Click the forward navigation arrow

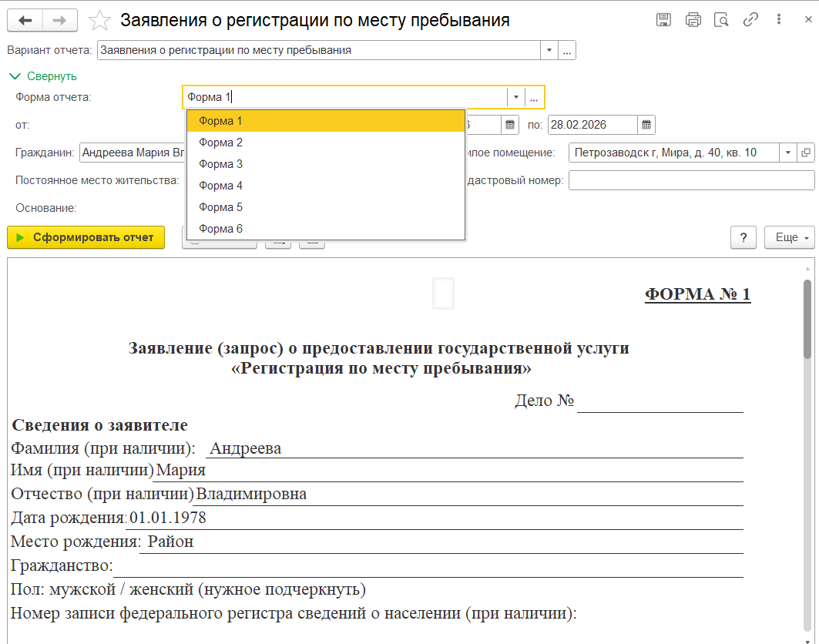(59, 20)
